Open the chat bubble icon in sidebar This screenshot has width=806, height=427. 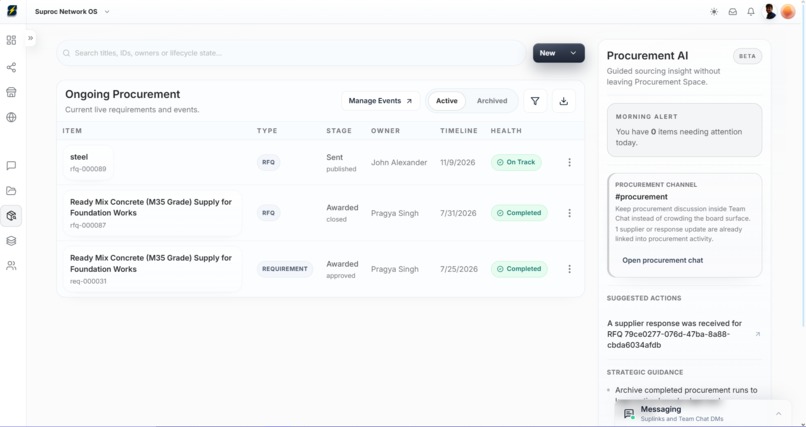tap(11, 165)
